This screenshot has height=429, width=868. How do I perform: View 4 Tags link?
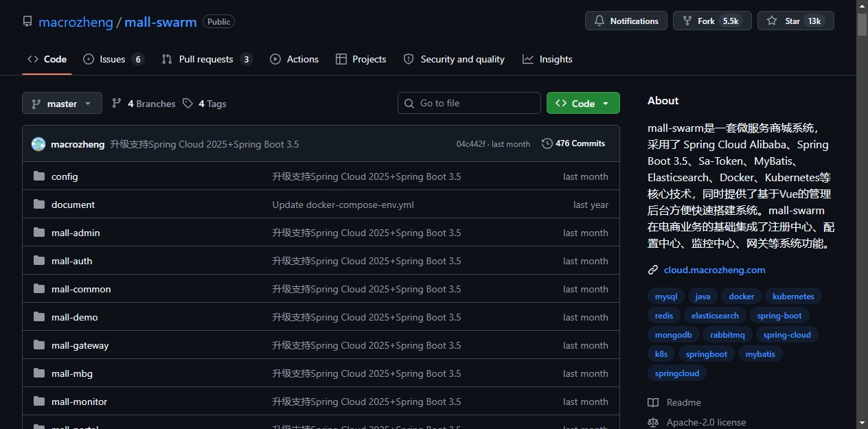pos(205,104)
